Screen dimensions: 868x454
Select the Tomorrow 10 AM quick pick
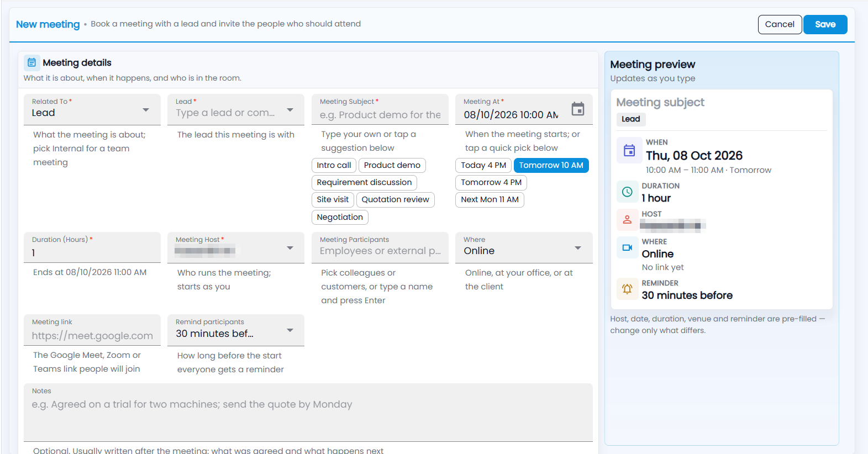(551, 165)
